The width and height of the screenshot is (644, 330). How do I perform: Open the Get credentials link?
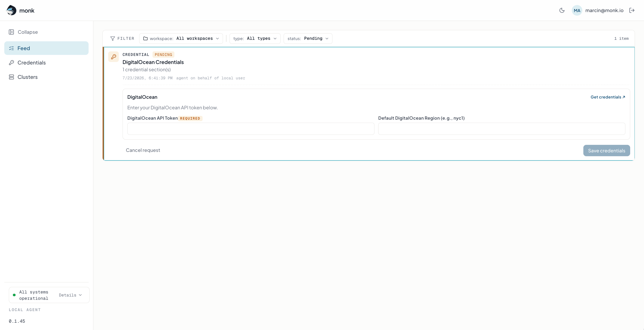[608, 97]
